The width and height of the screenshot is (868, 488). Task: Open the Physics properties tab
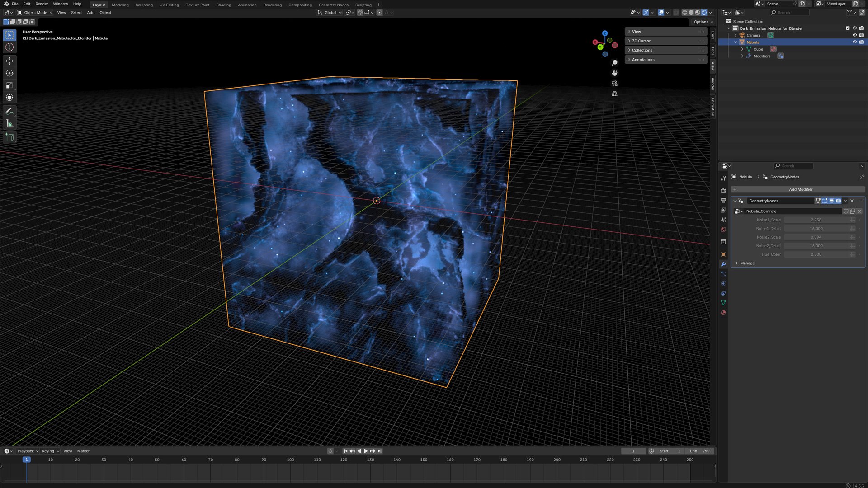click(723, 284)
